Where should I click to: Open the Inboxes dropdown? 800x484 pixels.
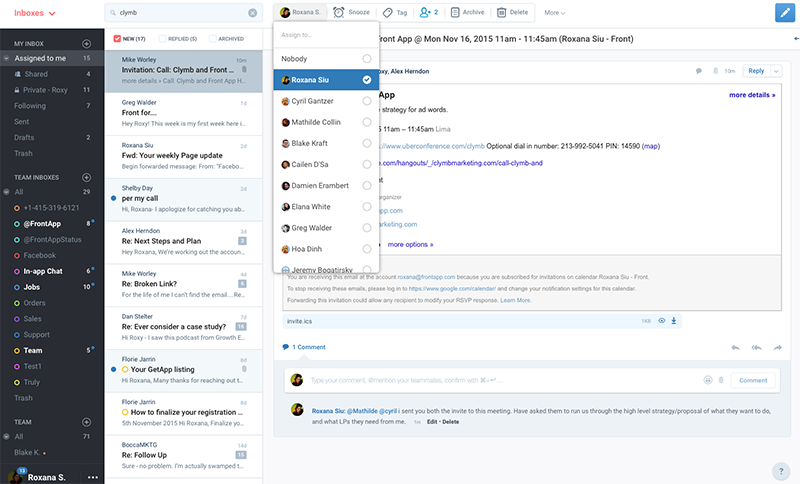pyautogui.click(x=35, y=13)
